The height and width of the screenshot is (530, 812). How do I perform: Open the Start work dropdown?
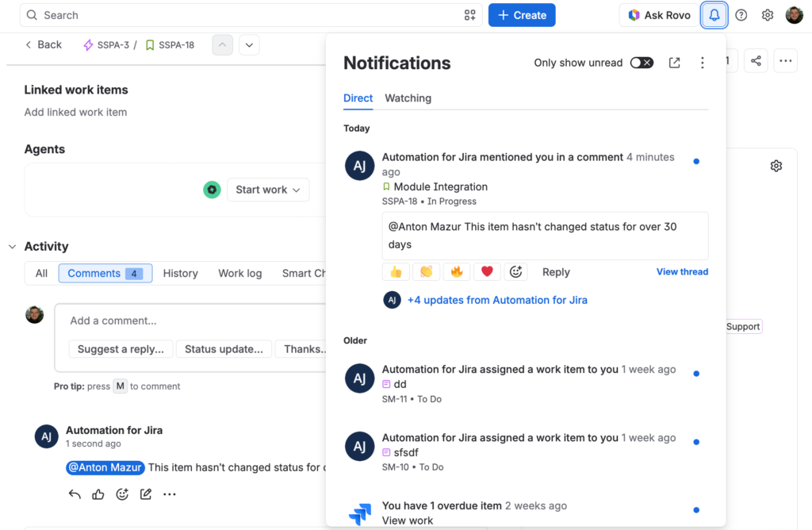pos(268,190)
